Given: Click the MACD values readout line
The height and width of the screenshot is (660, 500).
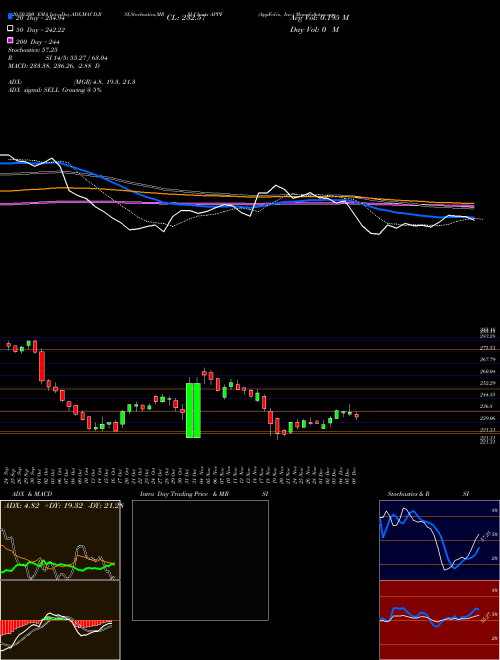Looking at the screenshot, I should click(x=54, y=66).
